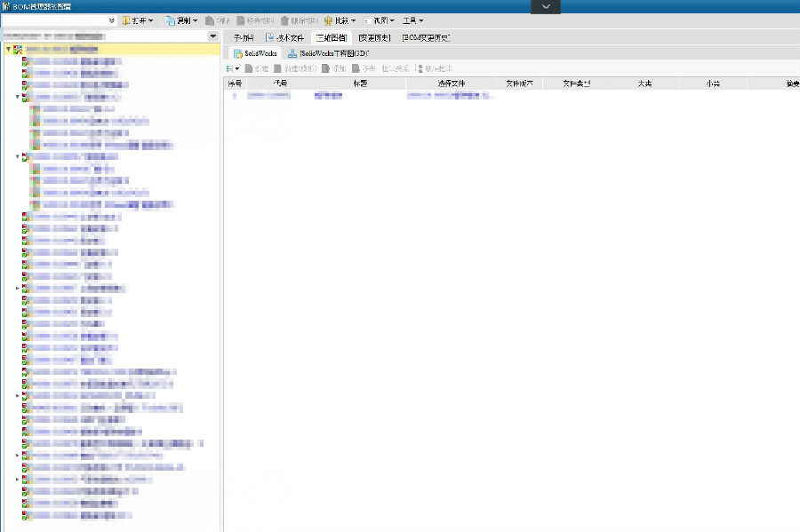
Task: Open the BOM变更历史 tab
Action: tap(426, 38)
